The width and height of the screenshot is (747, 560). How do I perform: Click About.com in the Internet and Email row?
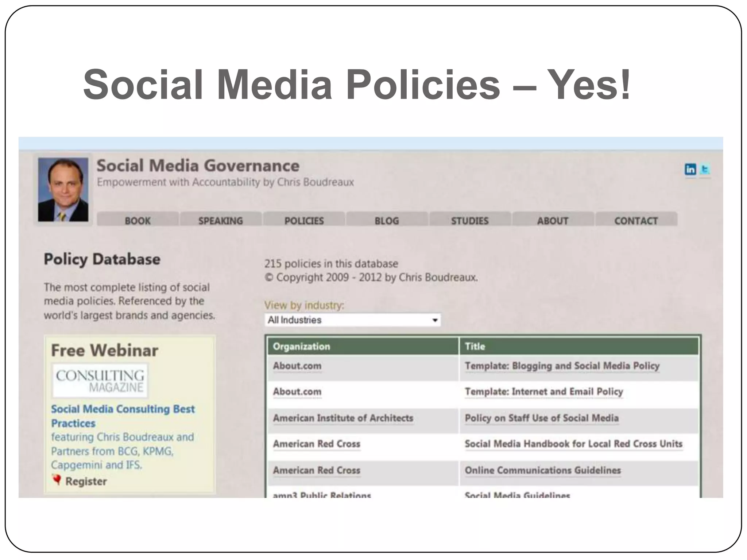(x=297, y=392)
